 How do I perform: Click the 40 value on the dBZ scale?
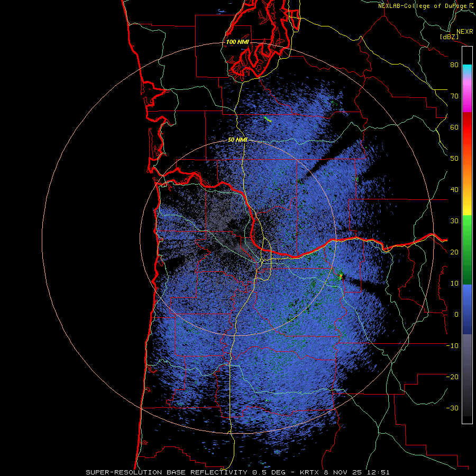(454, 190)
